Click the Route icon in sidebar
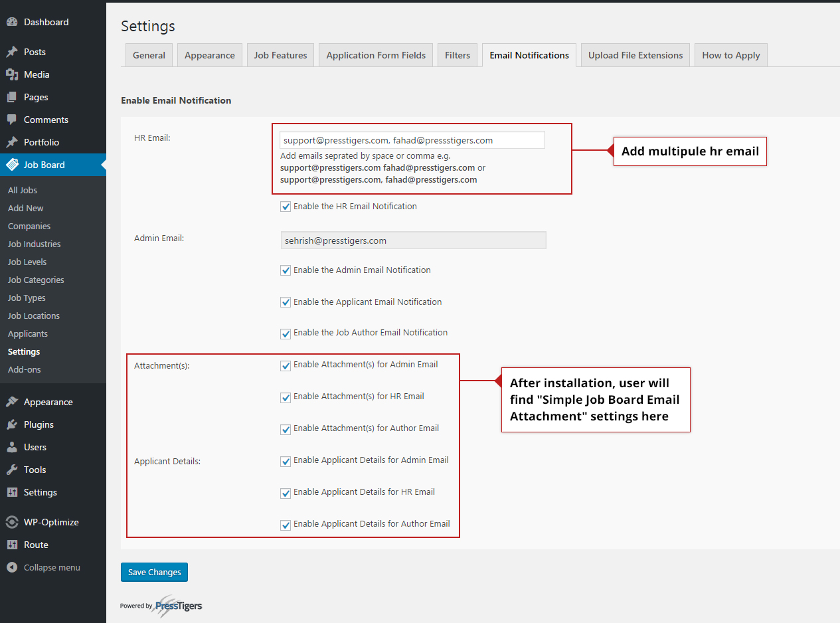Viewport: 840px width, 623px height. tap(12, 545)
